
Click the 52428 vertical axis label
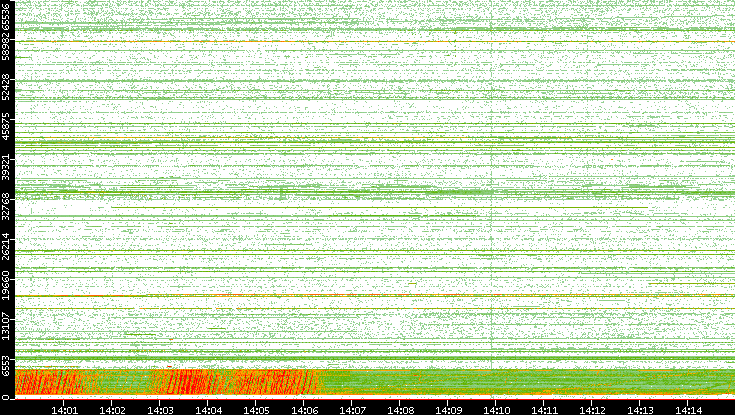pos(7,88)
